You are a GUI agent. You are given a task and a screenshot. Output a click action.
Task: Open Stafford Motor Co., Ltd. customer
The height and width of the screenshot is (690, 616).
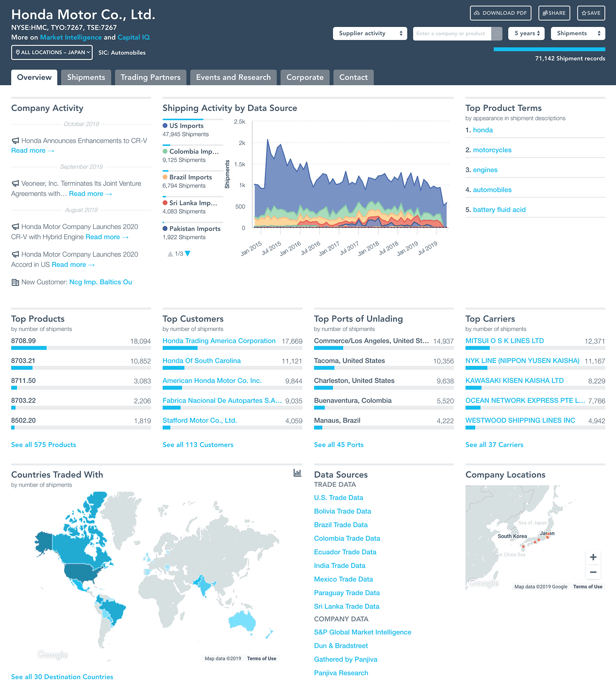(200, 421)
